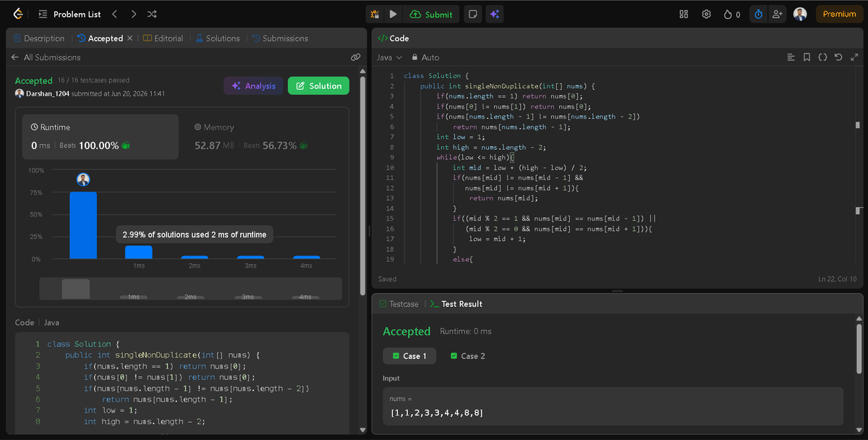Switch to the Submissions tab
Screen dimensions: 868x440
280,38
